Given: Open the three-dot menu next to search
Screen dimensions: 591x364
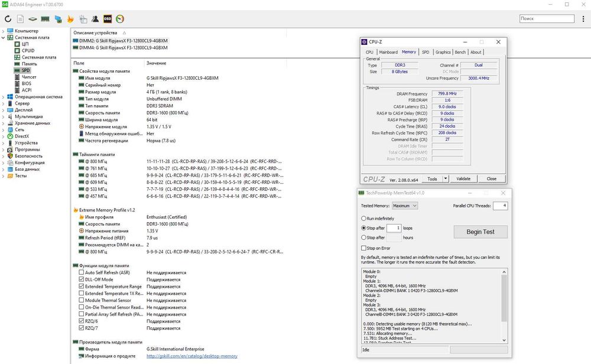Looking at the screenshot, I should (583, 18).
